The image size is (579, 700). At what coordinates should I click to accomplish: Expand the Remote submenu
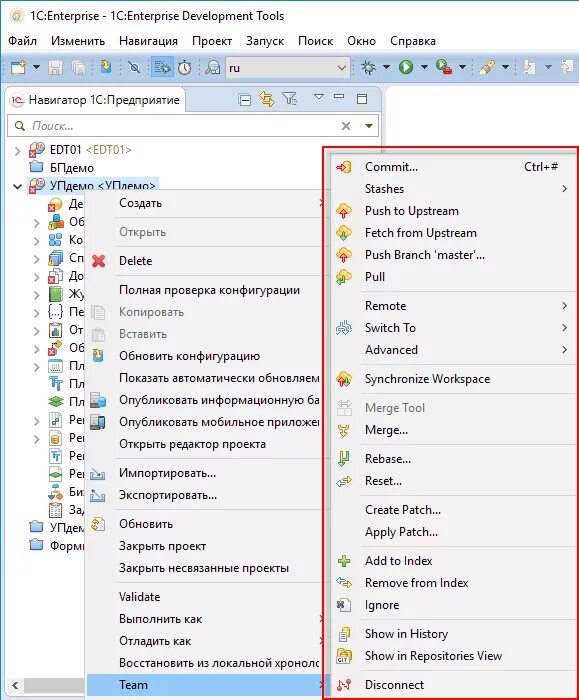click(x=564, y=306)
